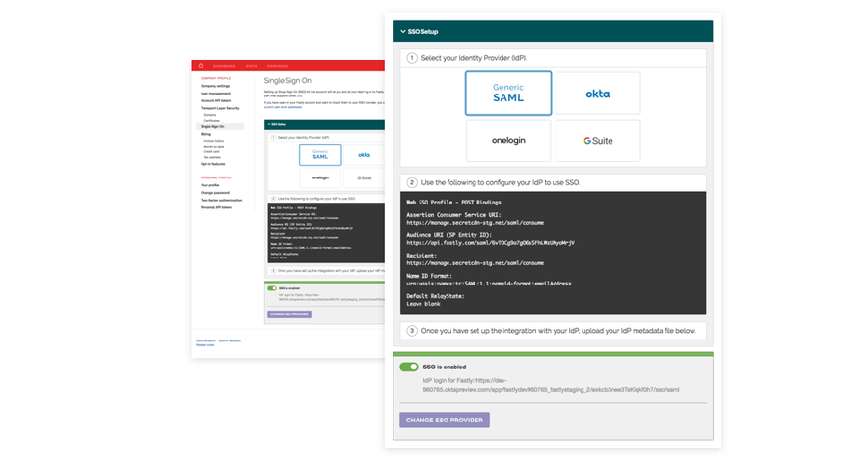Select onelogin tile in small background page
Image resolution: width=868 pixels, height=462 pixels.
320,177
